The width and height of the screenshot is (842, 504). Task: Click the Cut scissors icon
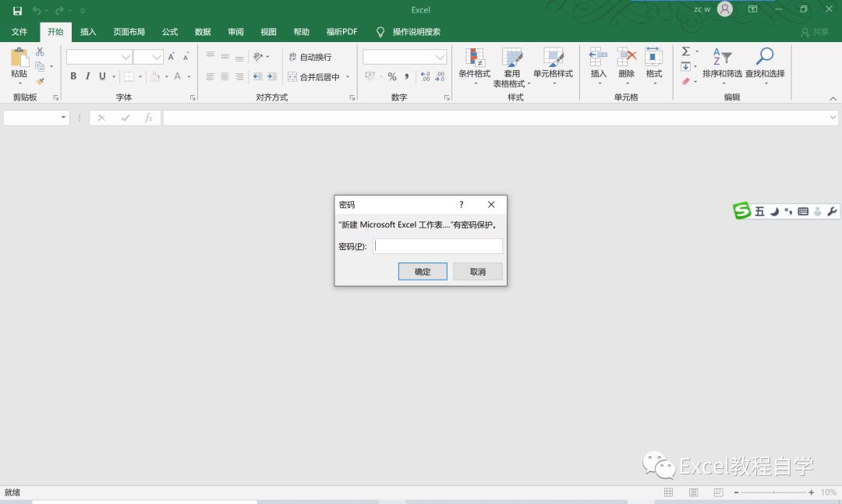pyautogui.click(x=40, y=51)
